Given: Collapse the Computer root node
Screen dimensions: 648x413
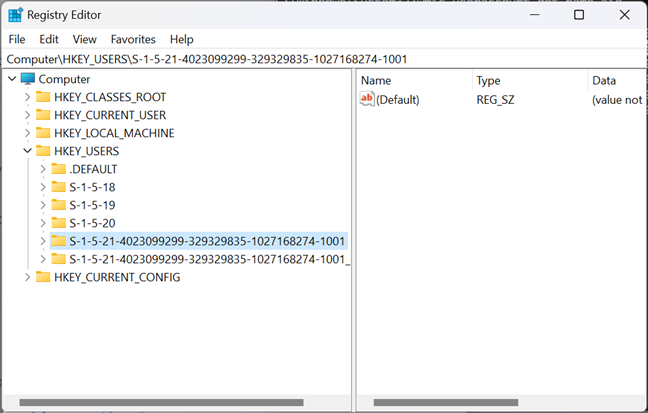Looking at the screenshot, I should coord(12,79).
